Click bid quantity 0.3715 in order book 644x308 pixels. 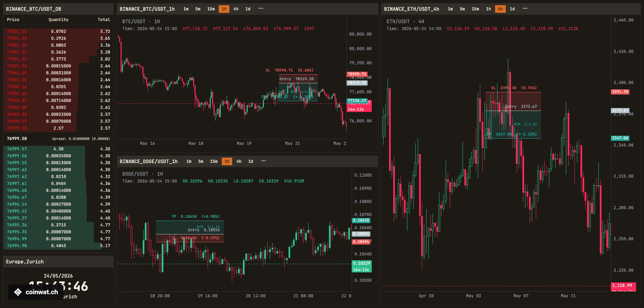coord(58,225)
